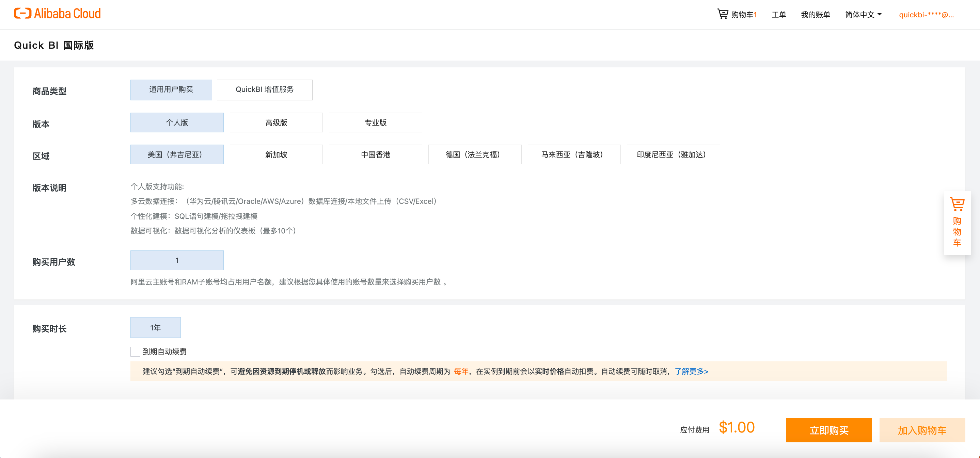Enable the 到期自动续费 checkbox

click(x=135, y=351)
